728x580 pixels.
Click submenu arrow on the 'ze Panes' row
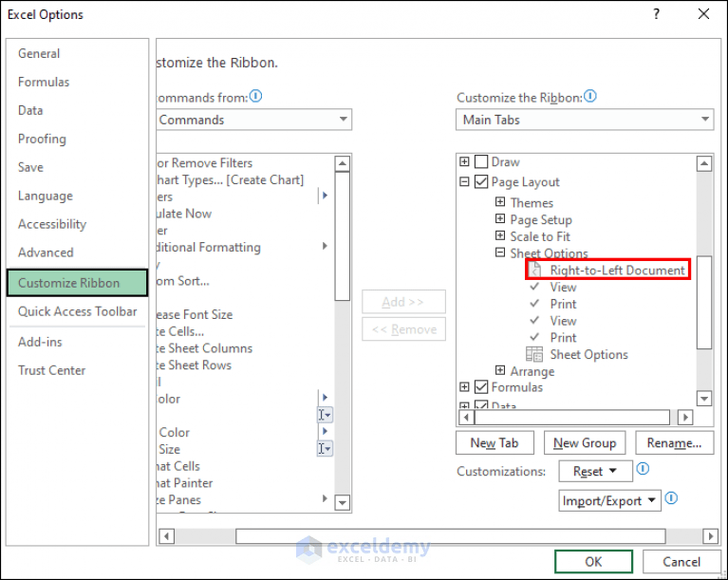[x=325, y=498]
